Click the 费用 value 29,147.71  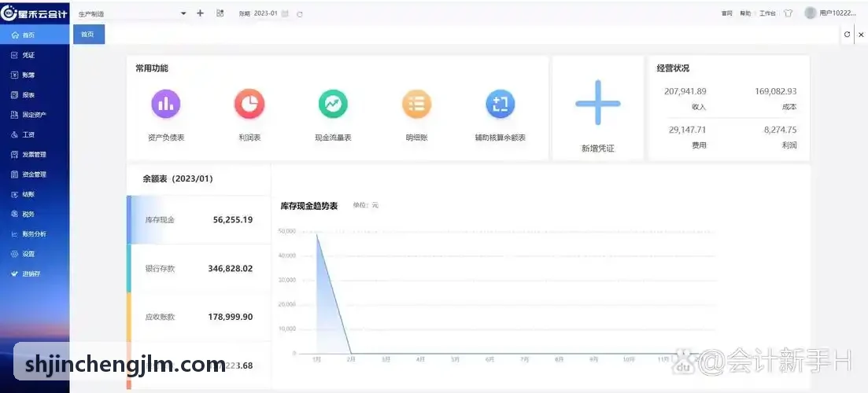coord(688,130)
